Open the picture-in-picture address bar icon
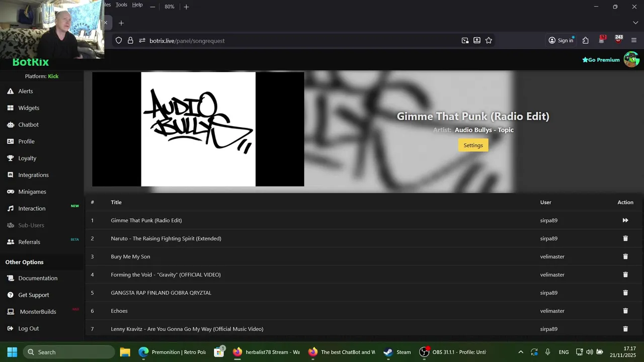This screenshot has height=362, width=644. tap(465, 40)
